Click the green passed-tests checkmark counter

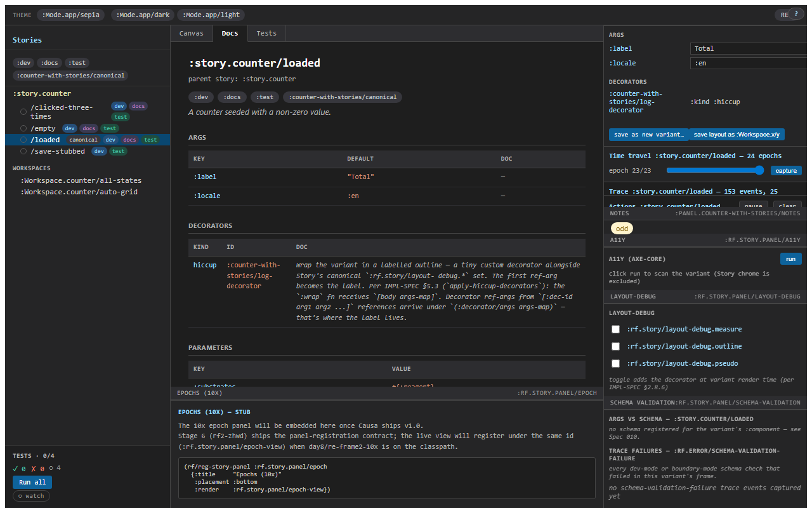[x=19, y=469]
